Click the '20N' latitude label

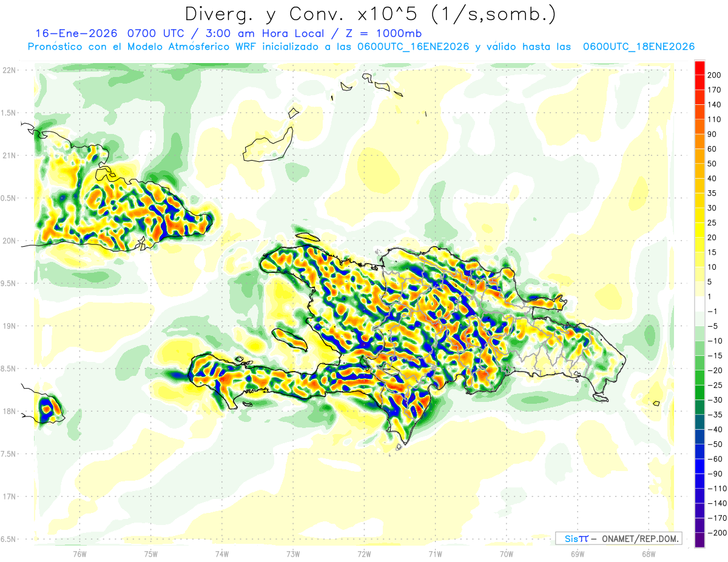pos(8,241)
